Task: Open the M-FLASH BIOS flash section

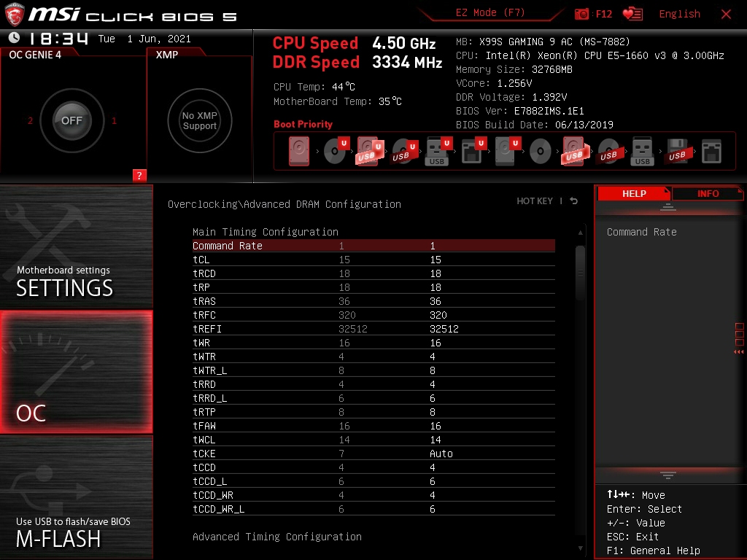Action: pyautogui.click(x=76, y=497)
